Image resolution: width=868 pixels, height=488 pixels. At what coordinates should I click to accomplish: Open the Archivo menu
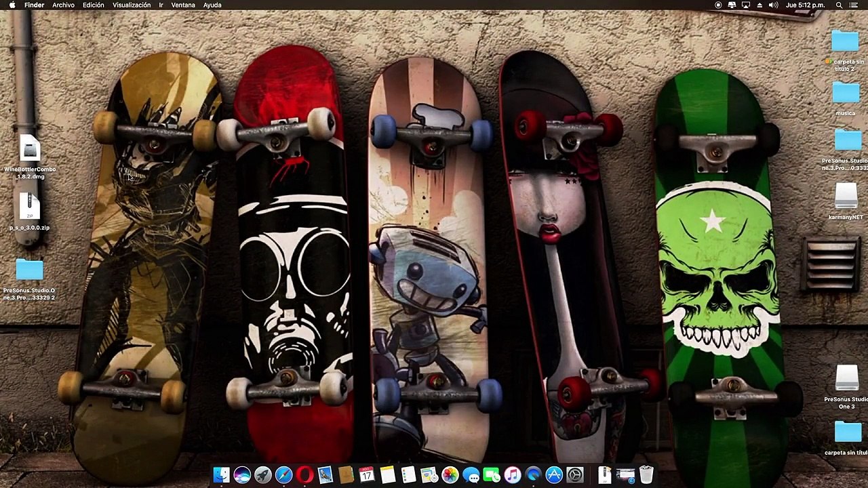pyautogui.click(x=63, y=5)
